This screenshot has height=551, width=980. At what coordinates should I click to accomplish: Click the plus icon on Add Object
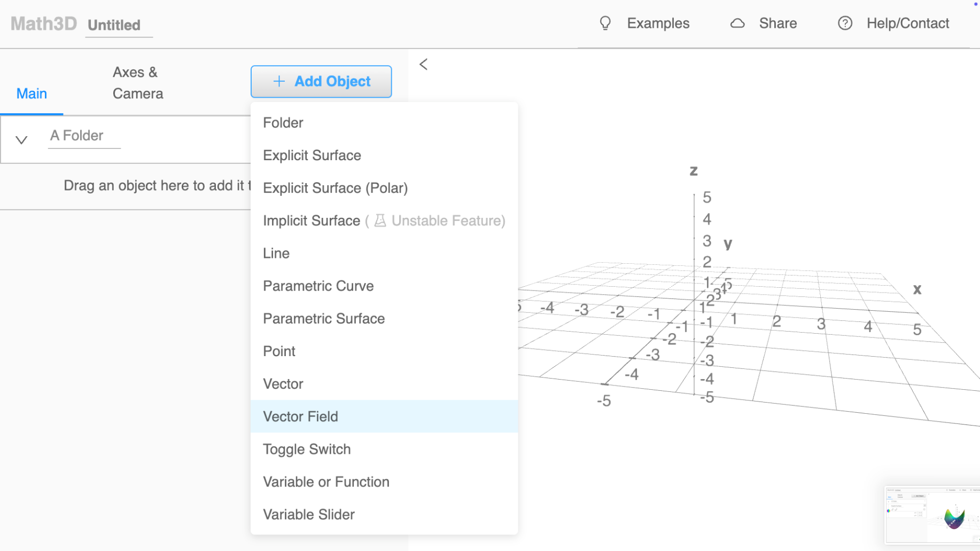pos(279,81)
